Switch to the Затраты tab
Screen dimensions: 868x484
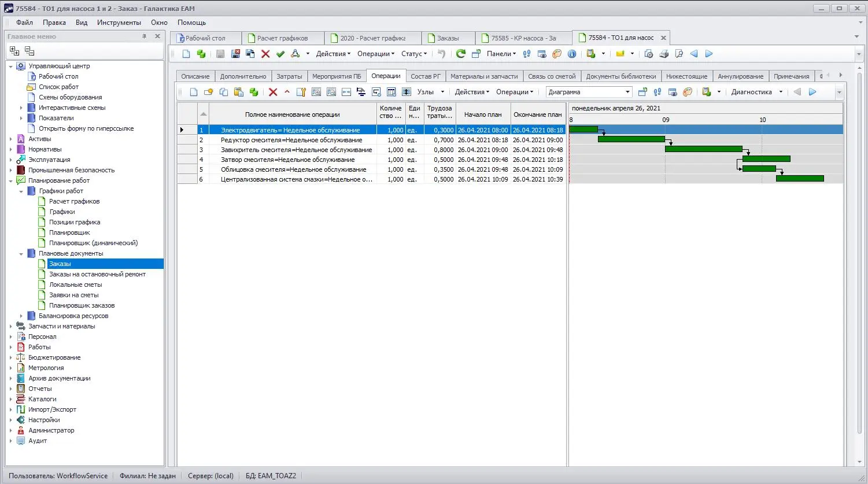pos(289,76)
